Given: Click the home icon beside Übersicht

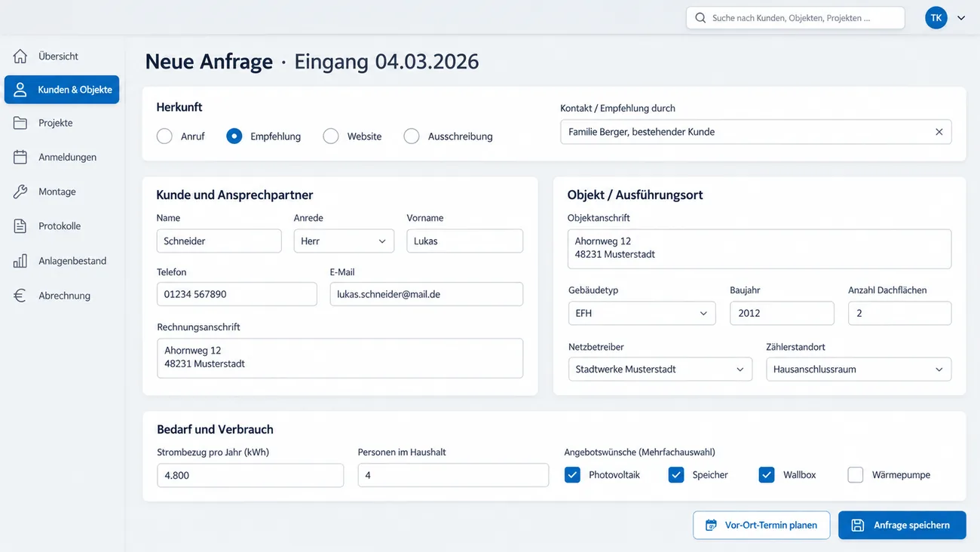Looking at the screenshot, I should click(20, 57).
